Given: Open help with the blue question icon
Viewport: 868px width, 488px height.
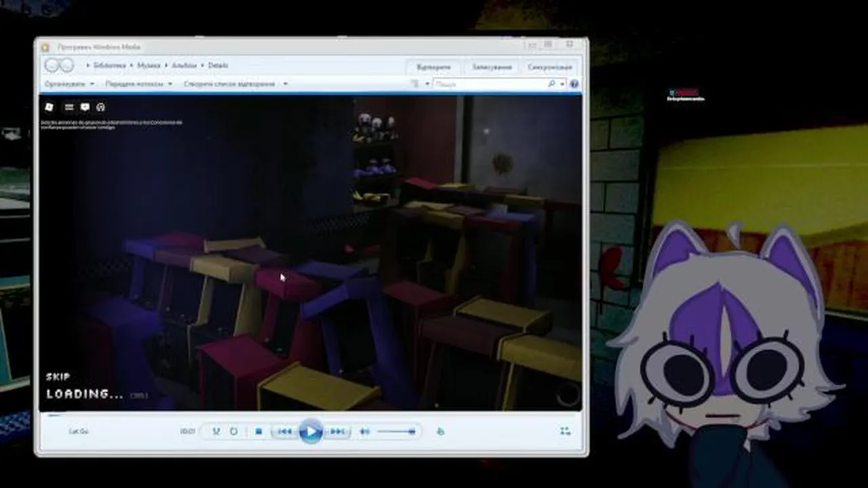Looking at the screenshot, I should tap(574, 84).
